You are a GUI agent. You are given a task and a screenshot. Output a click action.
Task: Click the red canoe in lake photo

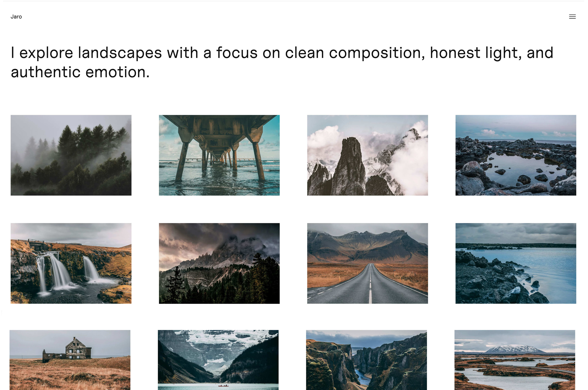point(223,386)
